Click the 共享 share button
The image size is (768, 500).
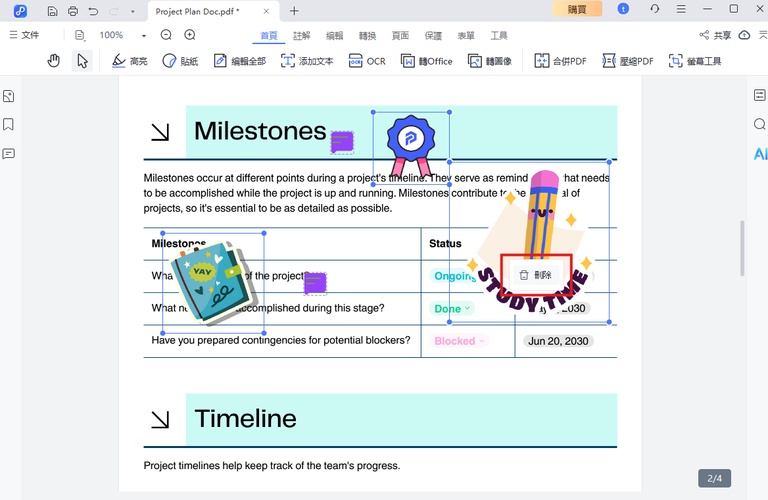[715, 35]
